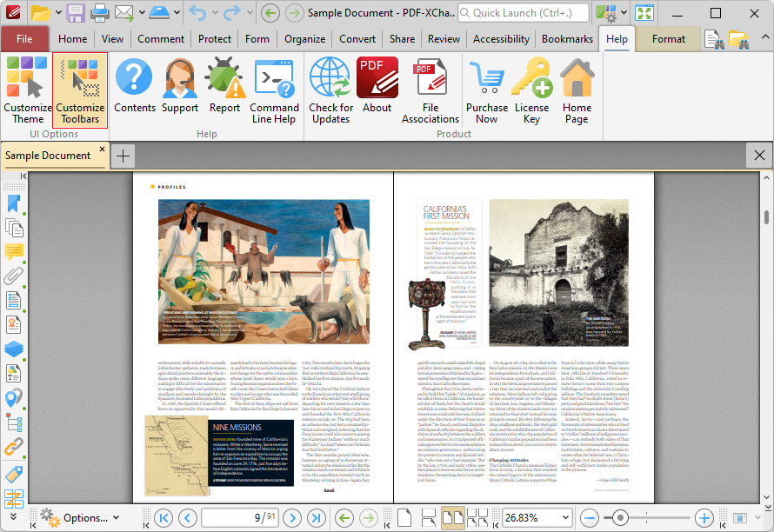Click the Quick Launch search field
The height and width of the screenshot is (532, 774).
pyautogui.click(x=524, y=13)
